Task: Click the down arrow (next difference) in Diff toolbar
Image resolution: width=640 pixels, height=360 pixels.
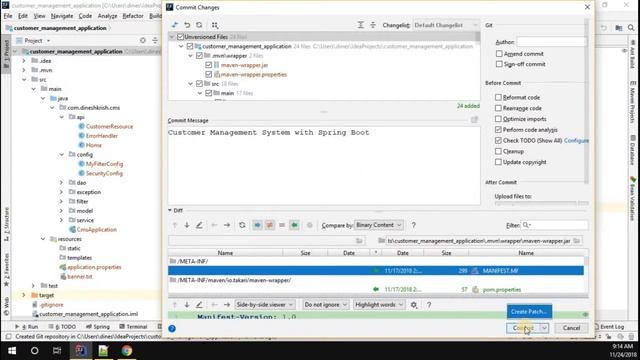Action: (x=187, y=225)
